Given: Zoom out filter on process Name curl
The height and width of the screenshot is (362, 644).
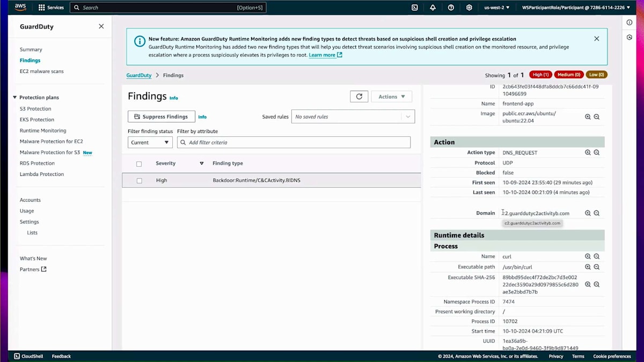Looking at the screenshot, I should pyautogui.click(x=596, y=256).
